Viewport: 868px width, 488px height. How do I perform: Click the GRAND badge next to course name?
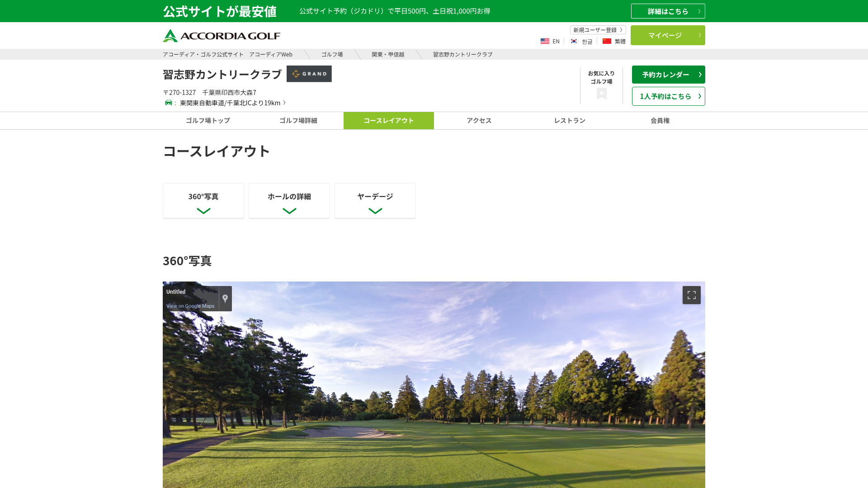click(309, 74)
